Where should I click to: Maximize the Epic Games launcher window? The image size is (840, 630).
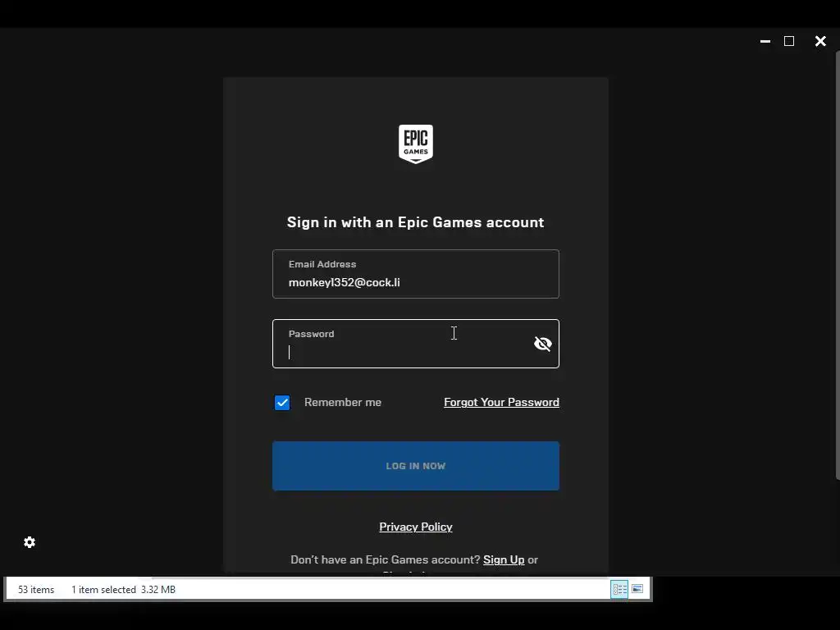click(789, 41)
